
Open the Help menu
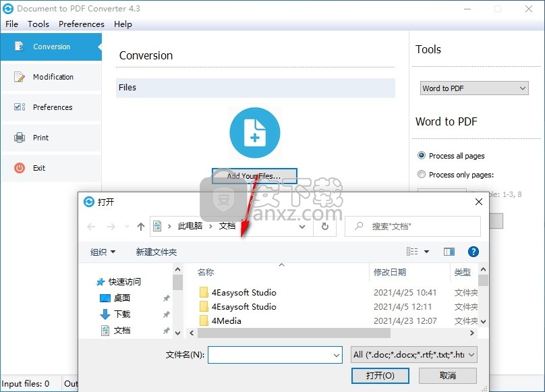click(x=123, y=24)
